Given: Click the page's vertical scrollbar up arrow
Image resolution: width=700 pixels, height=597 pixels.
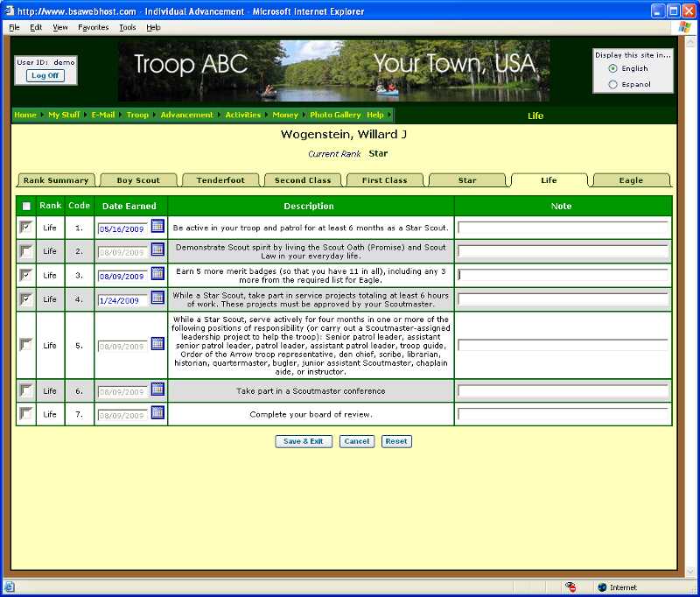Looking at the screenshot, I should [x=690, y=42].
